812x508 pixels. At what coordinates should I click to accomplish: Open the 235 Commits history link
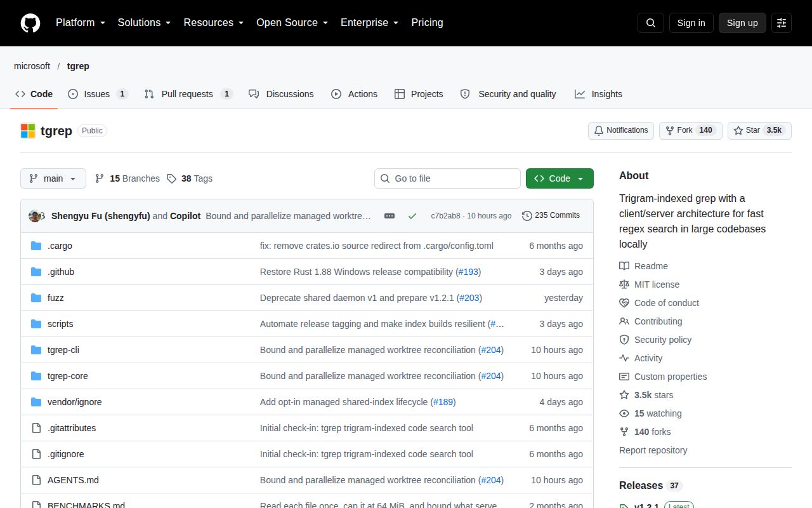click(551, 215)
